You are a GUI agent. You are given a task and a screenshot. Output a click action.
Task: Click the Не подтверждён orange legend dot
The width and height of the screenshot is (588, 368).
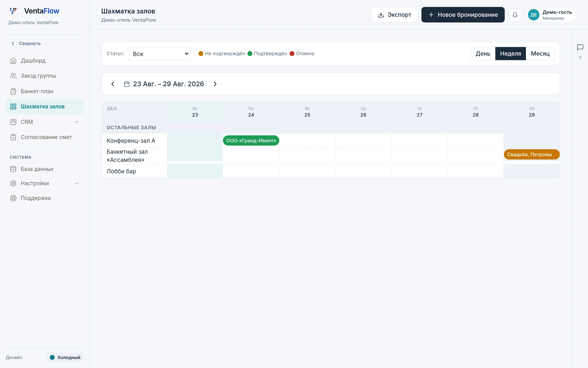click(201, 54)
